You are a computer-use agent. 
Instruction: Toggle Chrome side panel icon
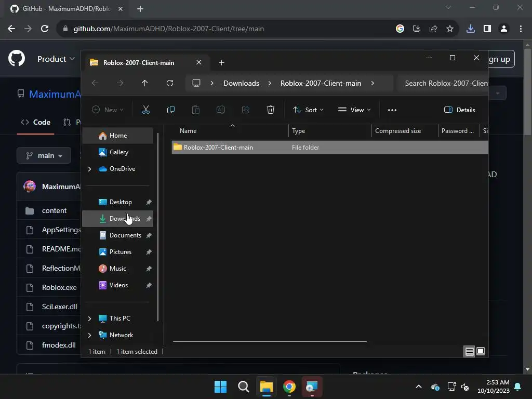487,29
